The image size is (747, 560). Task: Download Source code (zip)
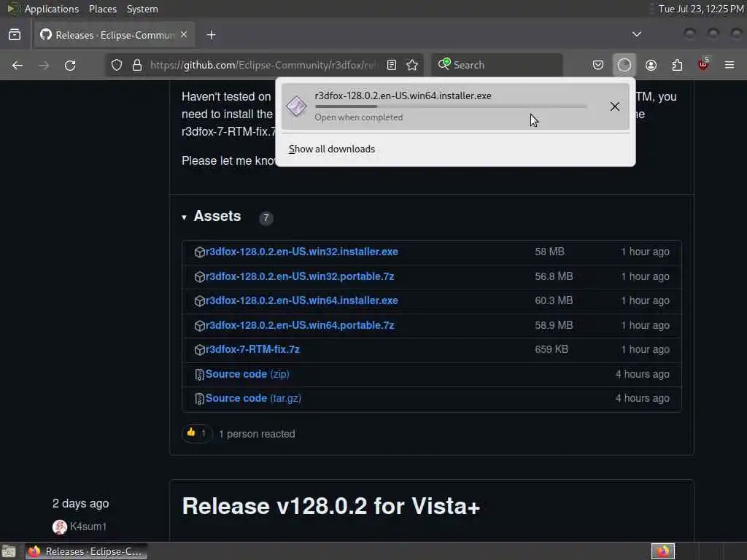pos(247,374)
